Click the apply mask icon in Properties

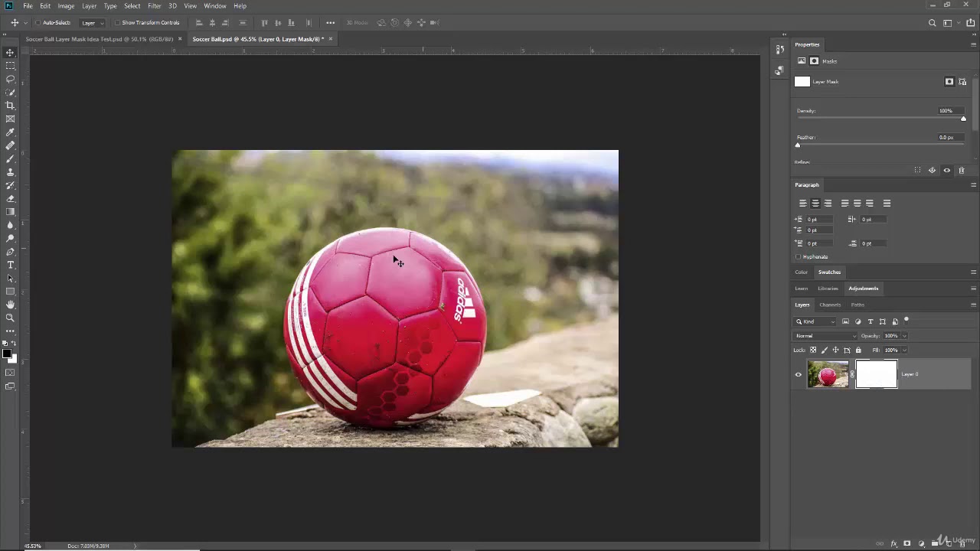932,171
